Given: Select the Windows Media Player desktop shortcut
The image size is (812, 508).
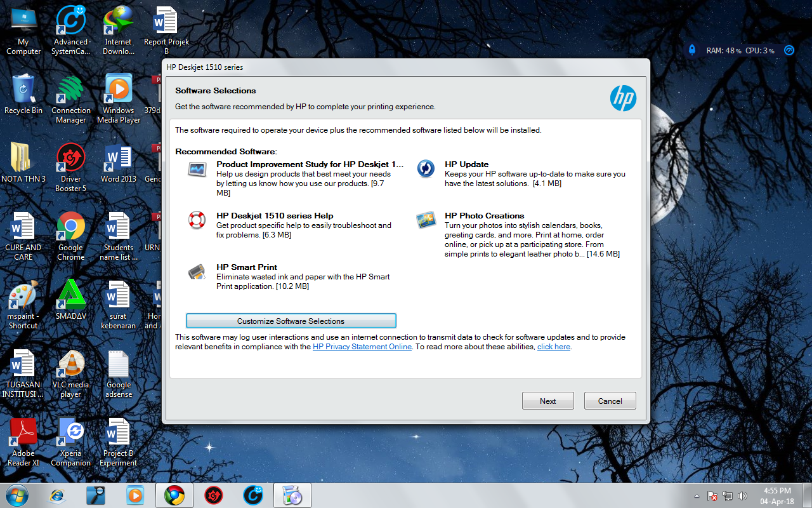Looking at the screenshot, I should click(x=119, y=99).
